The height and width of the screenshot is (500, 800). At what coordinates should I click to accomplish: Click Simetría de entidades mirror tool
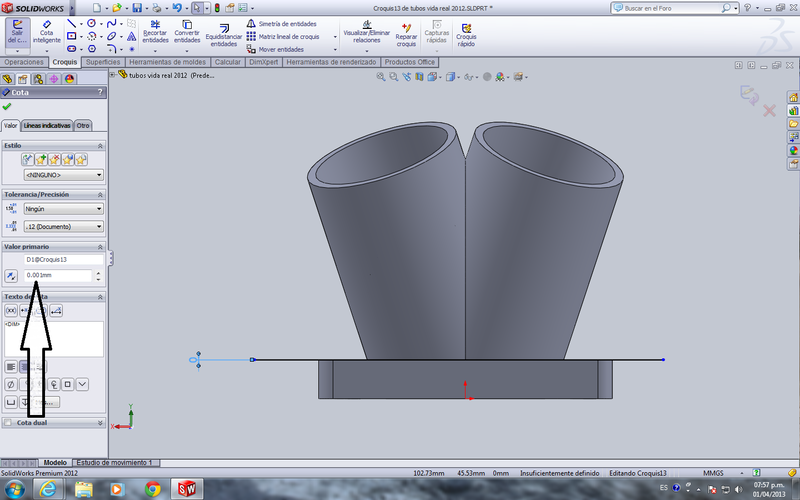pyautogui.click(x=282, y=23)
